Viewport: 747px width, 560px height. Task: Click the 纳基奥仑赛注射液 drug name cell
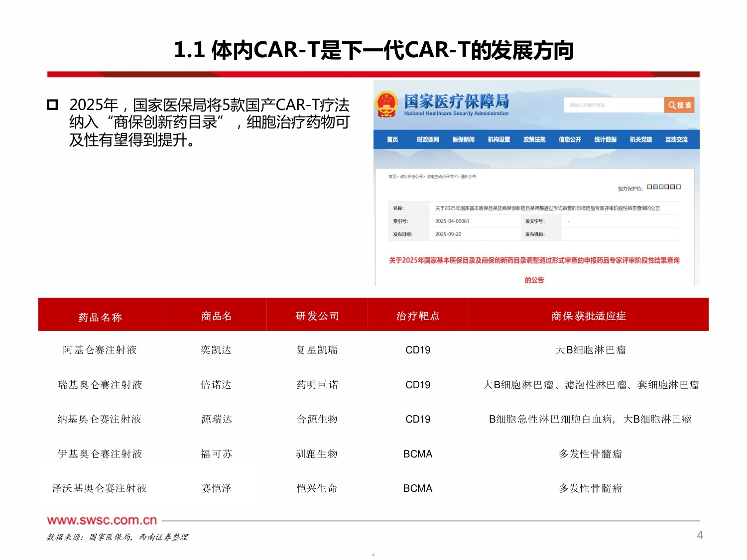pos(100,419)
